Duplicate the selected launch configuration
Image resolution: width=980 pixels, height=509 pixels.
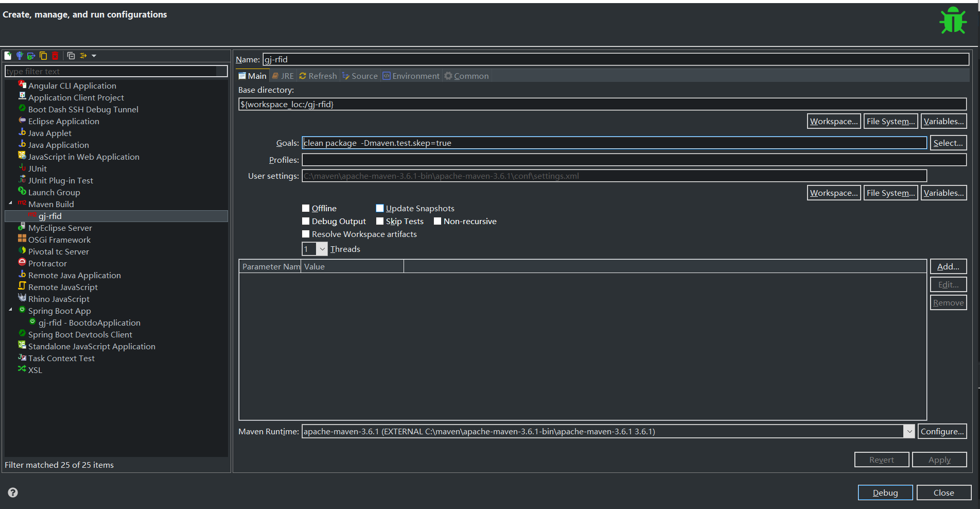43,56
